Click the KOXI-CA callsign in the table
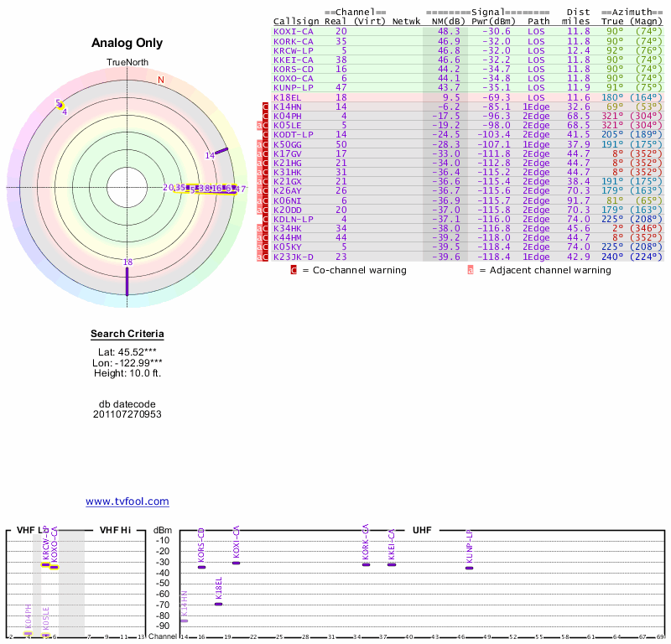671x644 pixels. [294, 31]
